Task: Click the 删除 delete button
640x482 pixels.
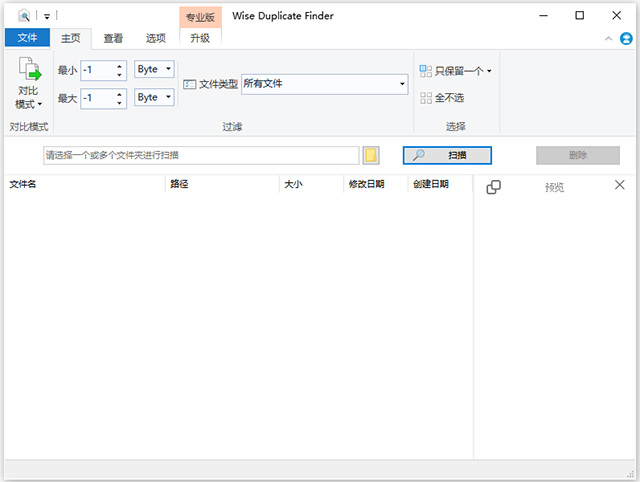Action: [x=578, y=155]
